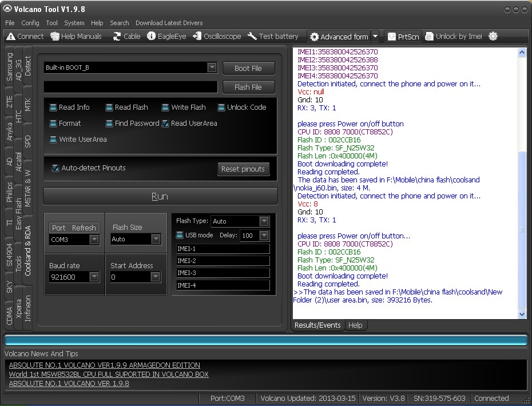Switch to the Infineon vertical tab
Image resolution: width=532 pixels, height=406 pixels.
27,308
